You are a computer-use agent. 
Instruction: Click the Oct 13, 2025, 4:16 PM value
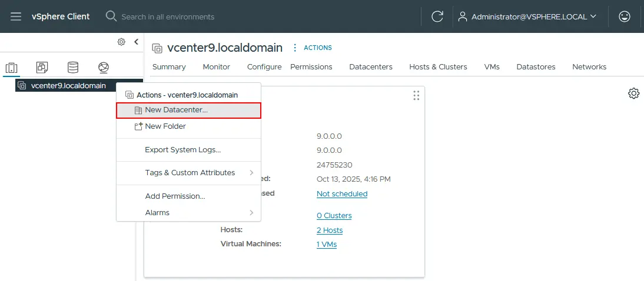click(354, 179)
